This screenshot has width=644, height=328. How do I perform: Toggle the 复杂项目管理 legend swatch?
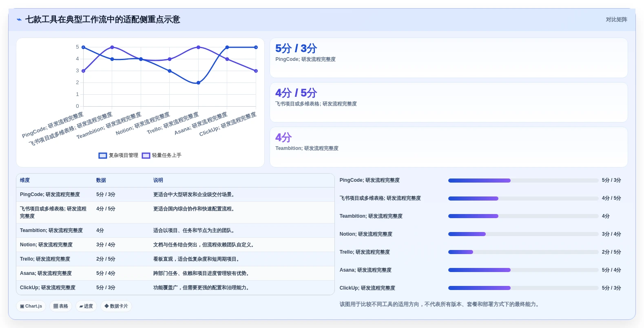[x=103, y=156]
